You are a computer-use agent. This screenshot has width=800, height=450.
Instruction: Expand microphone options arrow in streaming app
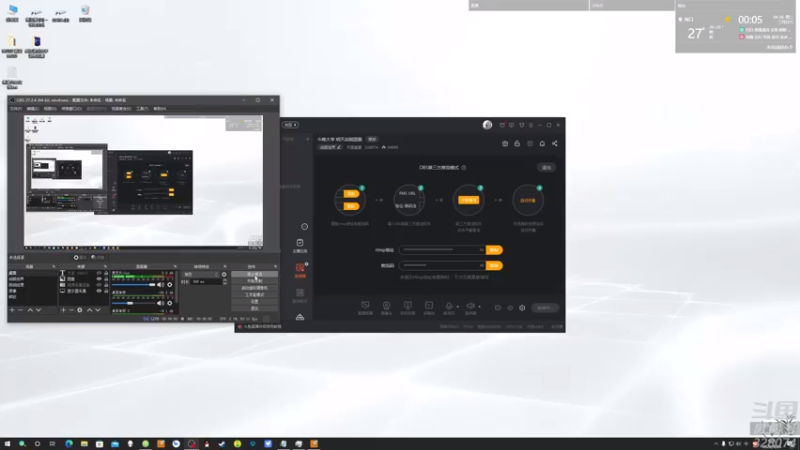click(x=458, y=307)
